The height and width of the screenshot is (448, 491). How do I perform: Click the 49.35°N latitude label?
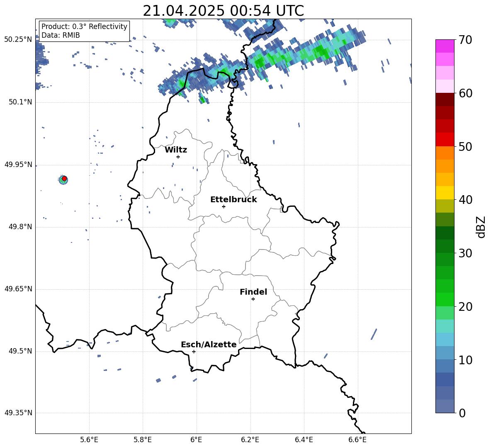[18, 413]
